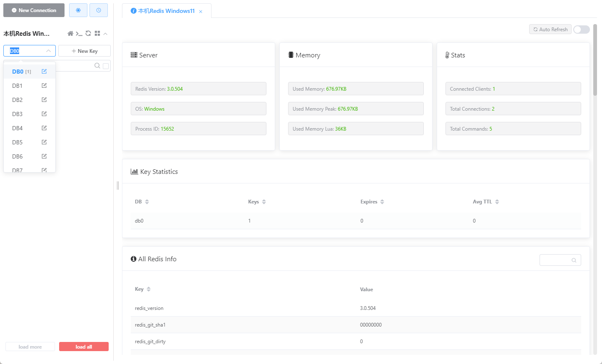Enable the Auto Refresh toggle
The width and height of the screenshot is (602, 364).
[x=581, y=29]
